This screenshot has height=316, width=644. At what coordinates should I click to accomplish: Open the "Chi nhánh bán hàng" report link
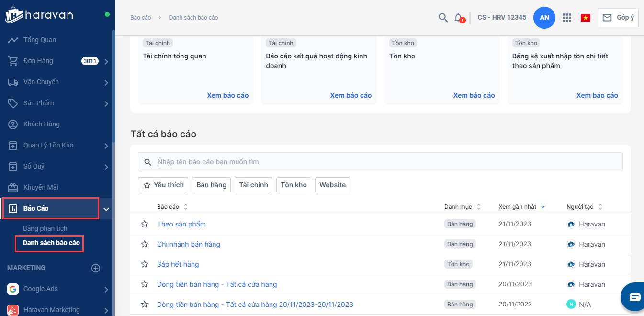[189, 244]
